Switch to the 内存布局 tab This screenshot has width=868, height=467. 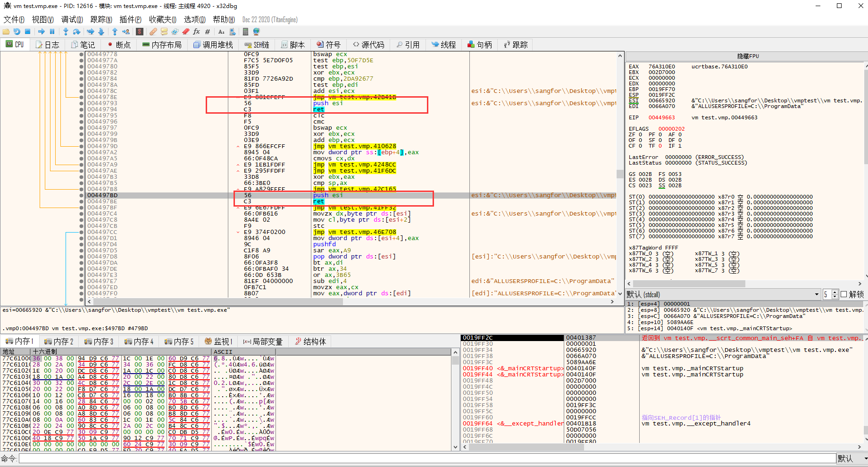tap(162, 45)
